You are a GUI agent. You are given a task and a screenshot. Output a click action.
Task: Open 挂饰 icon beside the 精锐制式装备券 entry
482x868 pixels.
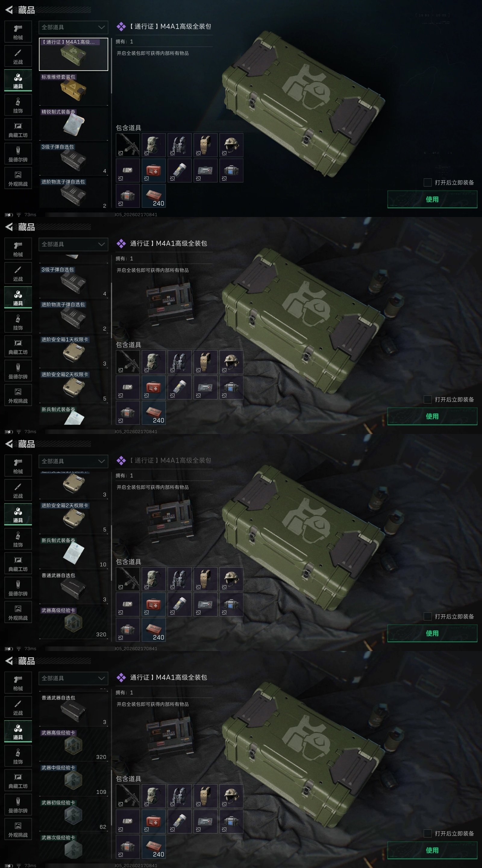[x=18, y=105]
